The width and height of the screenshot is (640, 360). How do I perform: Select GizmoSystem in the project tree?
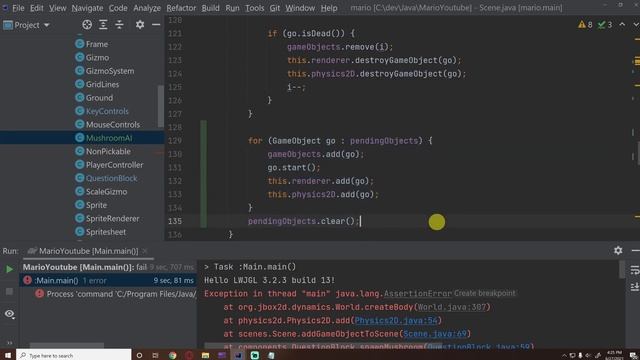110,71
